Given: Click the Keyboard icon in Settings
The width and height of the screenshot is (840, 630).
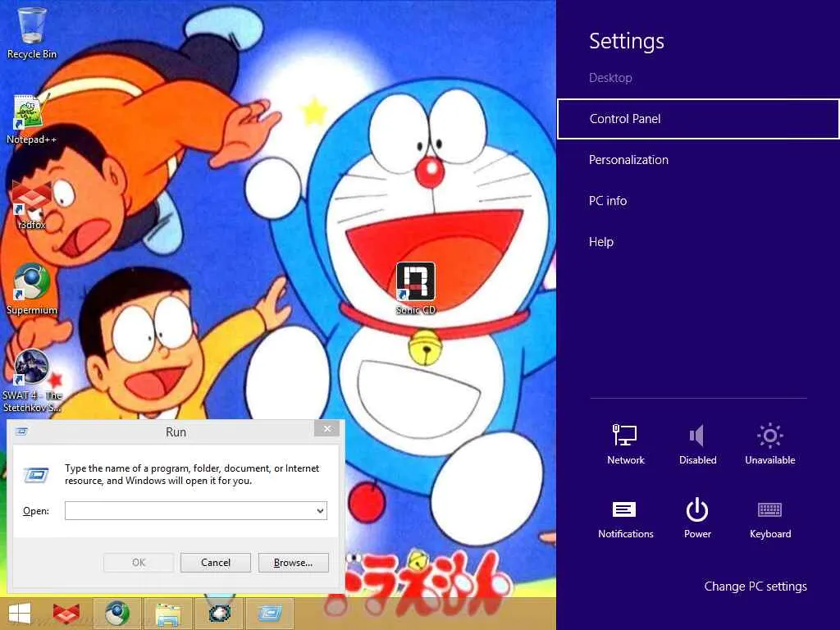Looking at the screenshot, I should click(769, 510).
